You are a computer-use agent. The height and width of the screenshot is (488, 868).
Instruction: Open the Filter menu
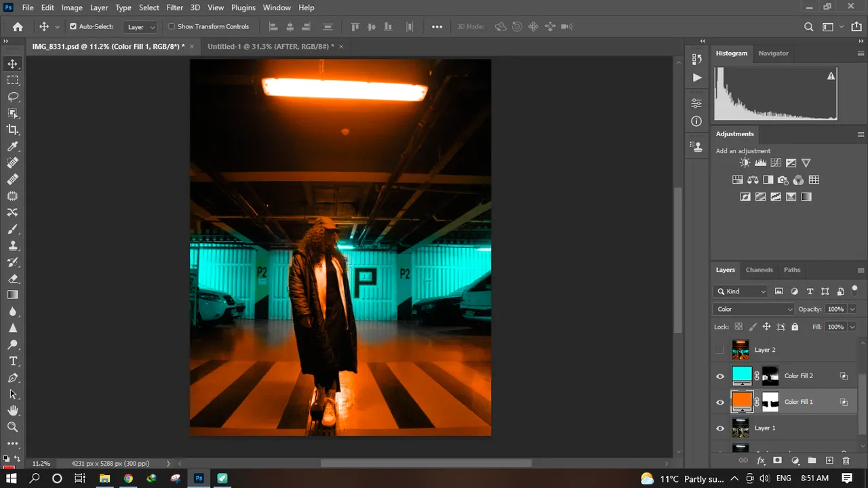tap(175, 7)
